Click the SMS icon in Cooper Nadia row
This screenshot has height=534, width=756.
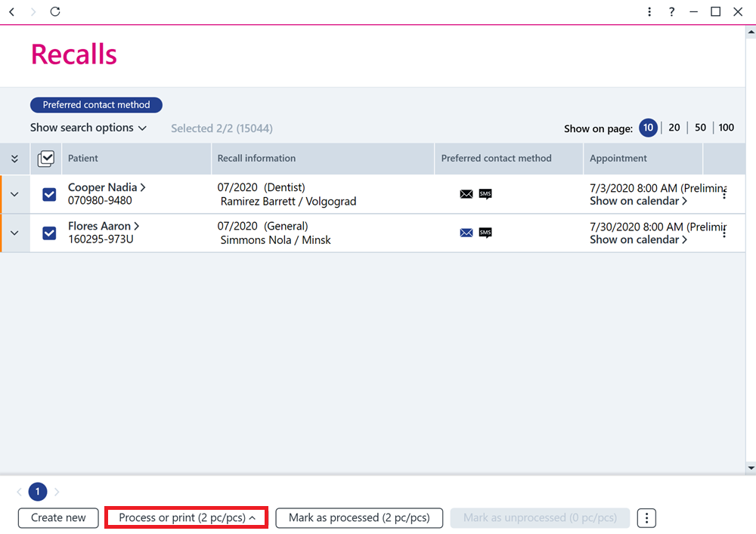point(485,194)
